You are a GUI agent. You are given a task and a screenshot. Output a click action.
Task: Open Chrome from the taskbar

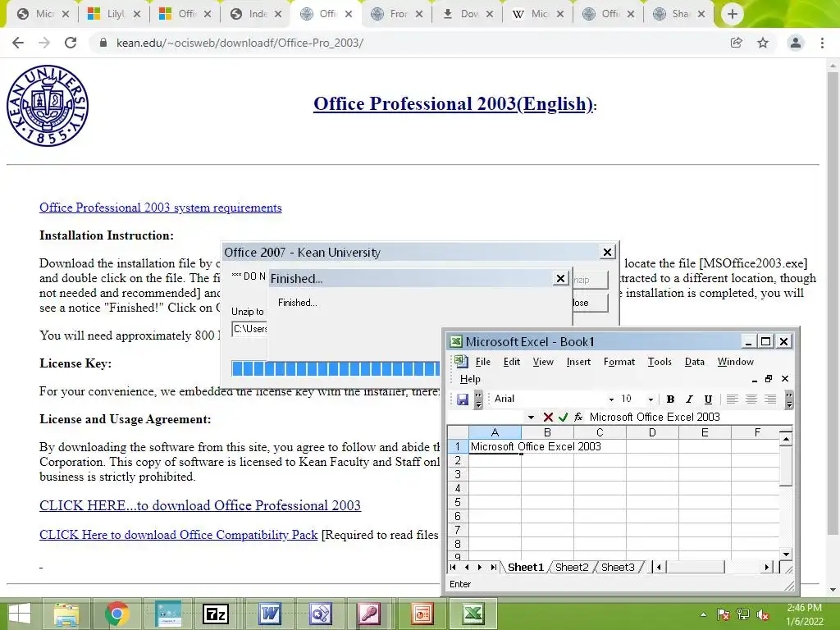(x=116, y=614)
